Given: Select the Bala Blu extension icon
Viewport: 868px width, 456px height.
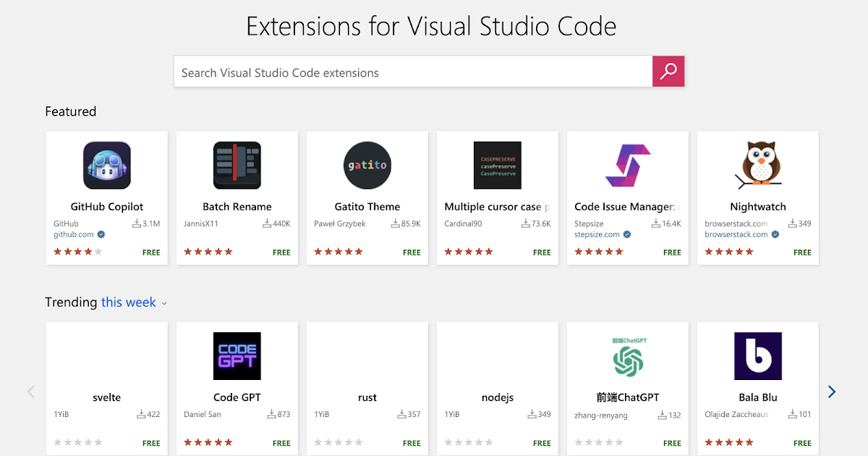Looking at the screenshot, I should click(x=757, y=355).
